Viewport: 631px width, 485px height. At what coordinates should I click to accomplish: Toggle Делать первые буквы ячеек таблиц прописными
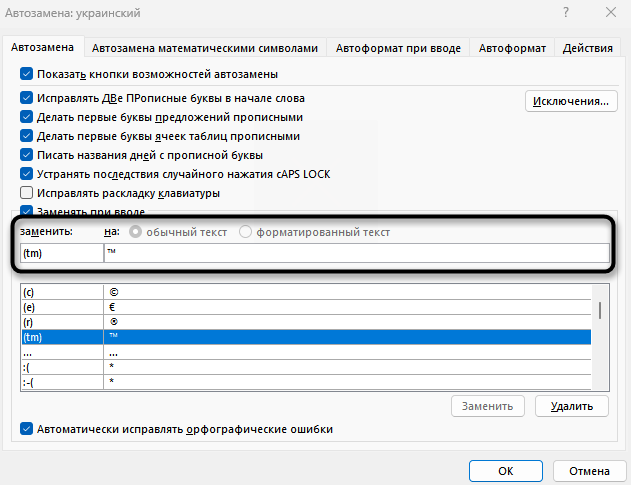tap(27, 136)
